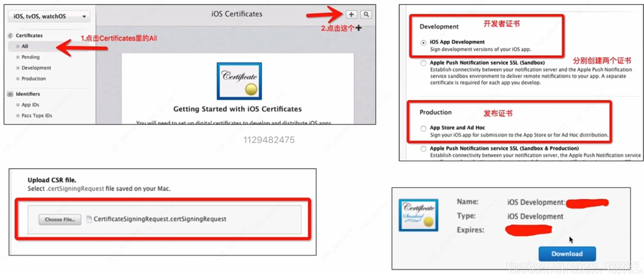Viewport: 644px width, 274px height.
Task: Click the iOS Development certificate thumbnail icon
Action: [x=419, y=215]
